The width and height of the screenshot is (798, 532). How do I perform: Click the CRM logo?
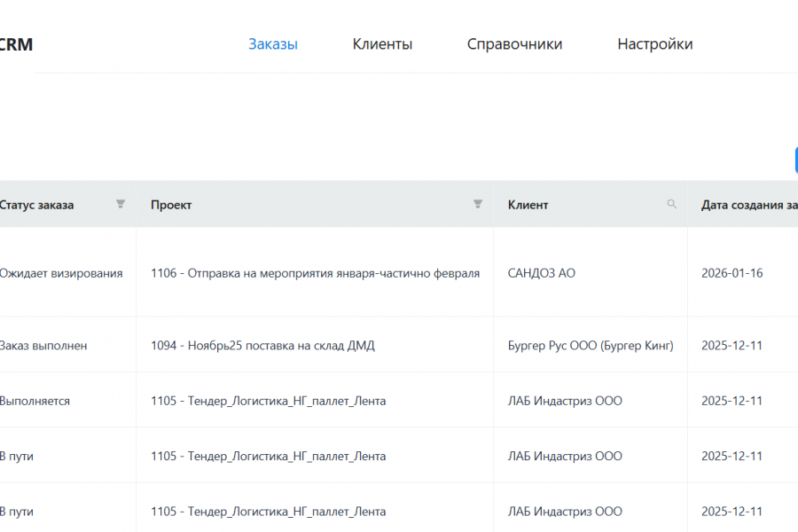[16, 44]
